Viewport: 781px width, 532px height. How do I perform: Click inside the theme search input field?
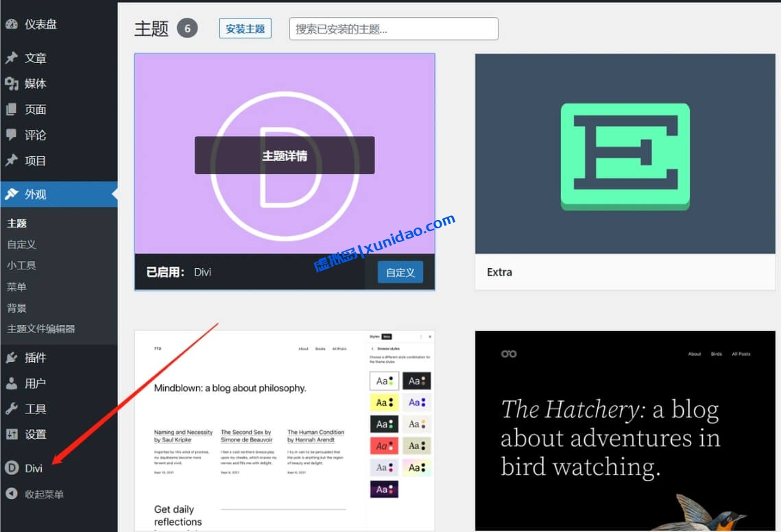click(394, 28)
